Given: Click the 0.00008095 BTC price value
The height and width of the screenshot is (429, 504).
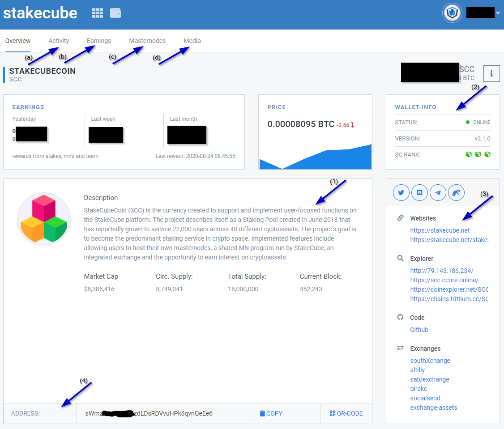Looking at the screenshot, I should point(301,124).
